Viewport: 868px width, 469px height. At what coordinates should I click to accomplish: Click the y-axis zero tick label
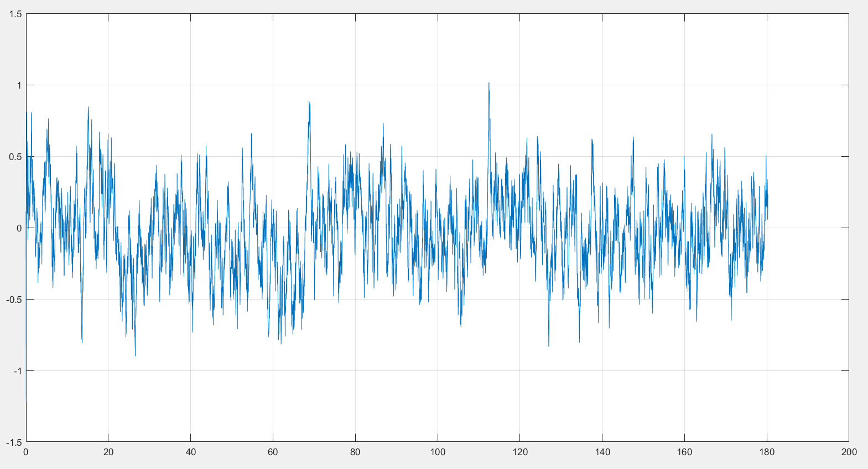point(19,228)
